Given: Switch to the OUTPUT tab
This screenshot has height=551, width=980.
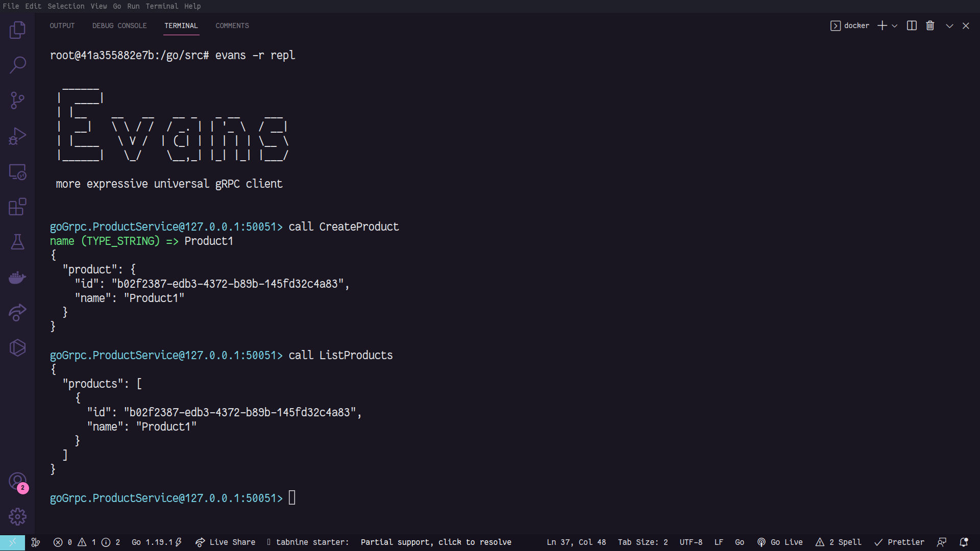Looking at the screenshot, I should pos(62,26).
